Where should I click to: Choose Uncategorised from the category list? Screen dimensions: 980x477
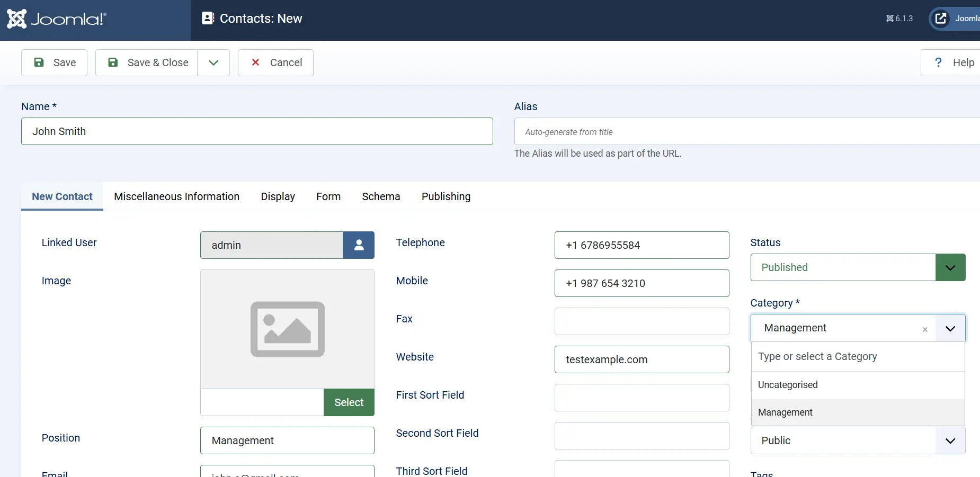click(x=858, y=385)
